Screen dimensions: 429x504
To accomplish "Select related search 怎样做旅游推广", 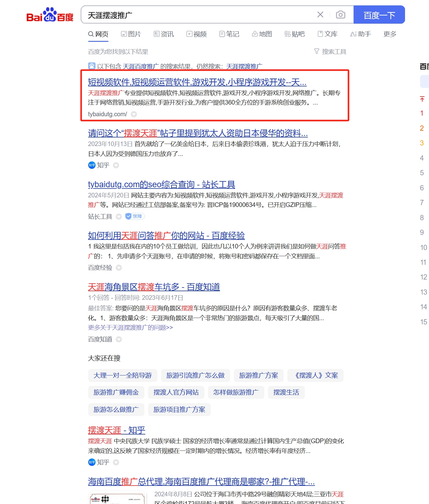I will (236, 392).
